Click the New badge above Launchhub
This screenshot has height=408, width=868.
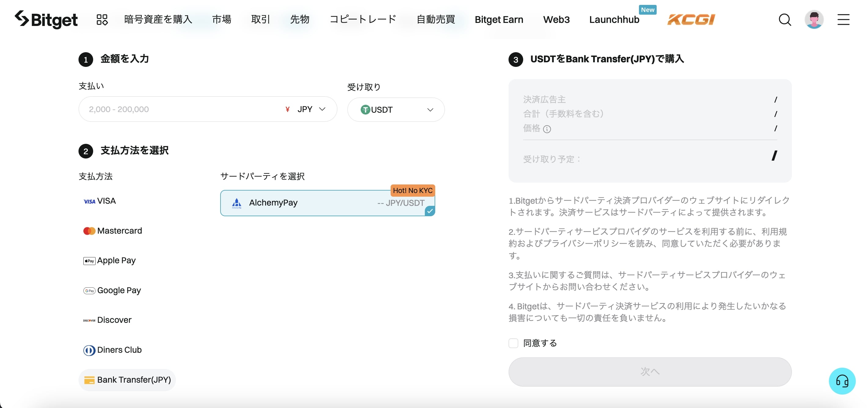(x=647, y=10)
